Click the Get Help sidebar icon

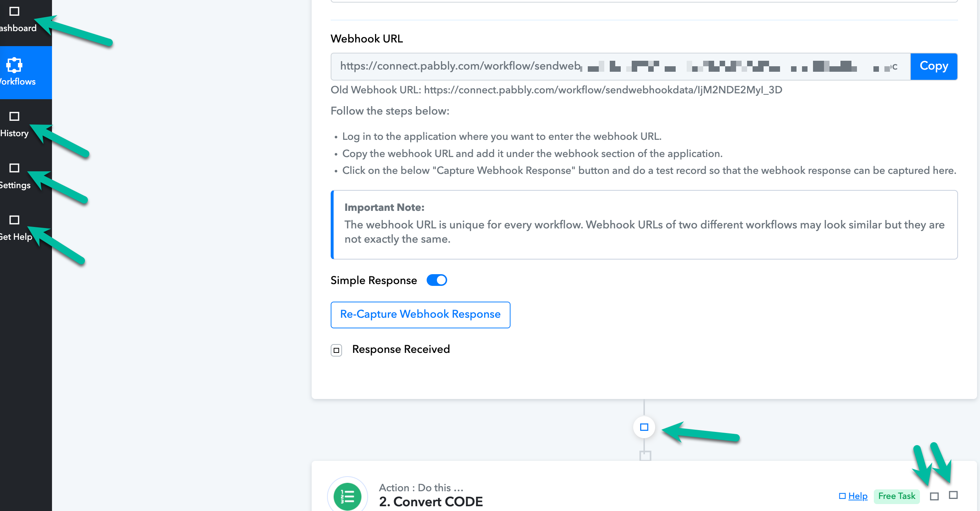(14, 220)
